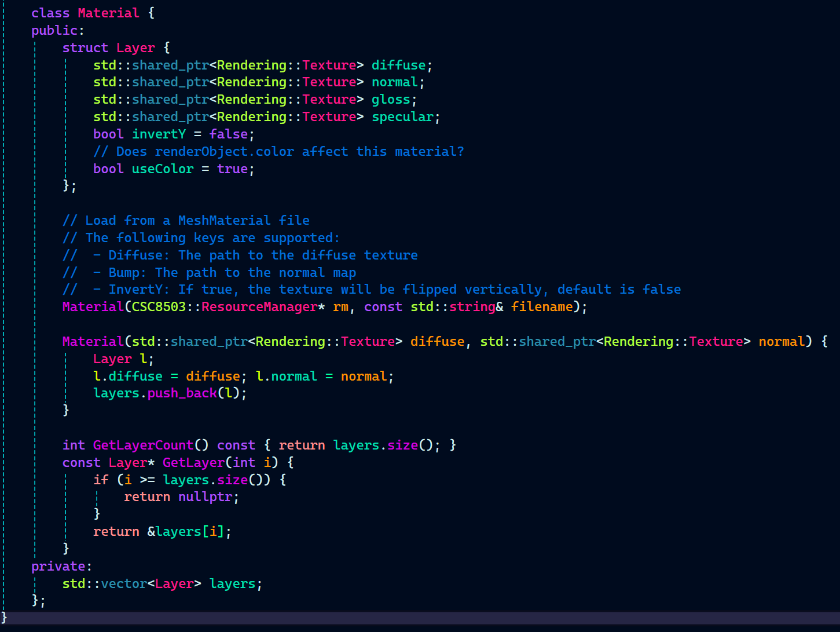The height and width of the screenshot is (632, 840).
Task: Click the CSC8503 namespace identifier
Action: [x=159, y=307]
